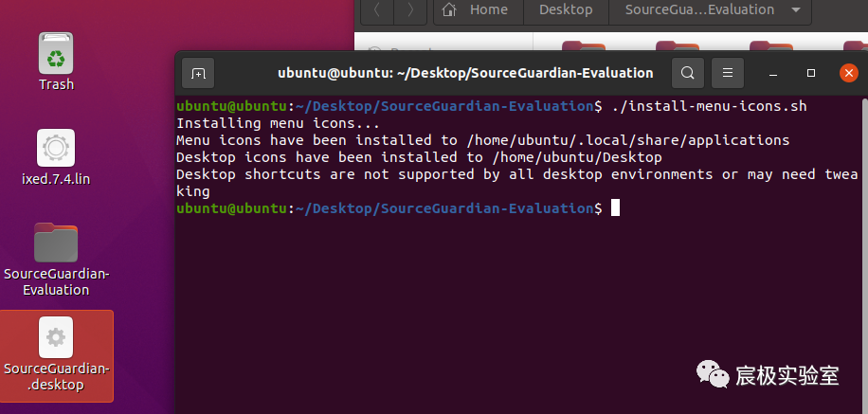Screen dimensions: 868x414
Task: Click the 'Installing menu icons...' output line
Action: (x=278, y=123)
